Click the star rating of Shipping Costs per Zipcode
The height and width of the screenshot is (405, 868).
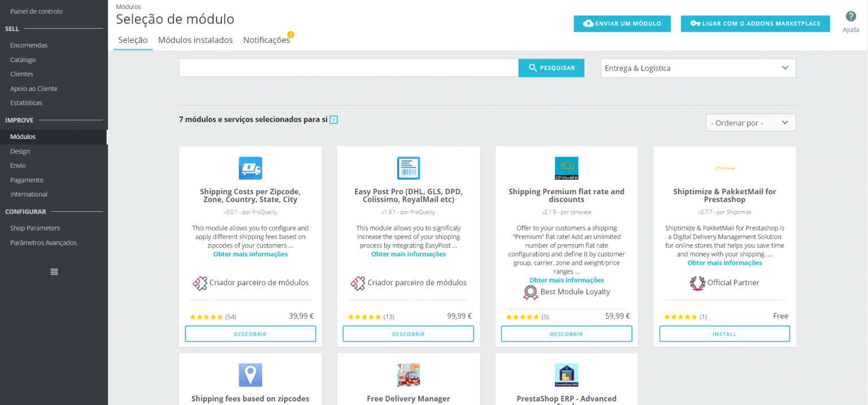coord(206,317)
